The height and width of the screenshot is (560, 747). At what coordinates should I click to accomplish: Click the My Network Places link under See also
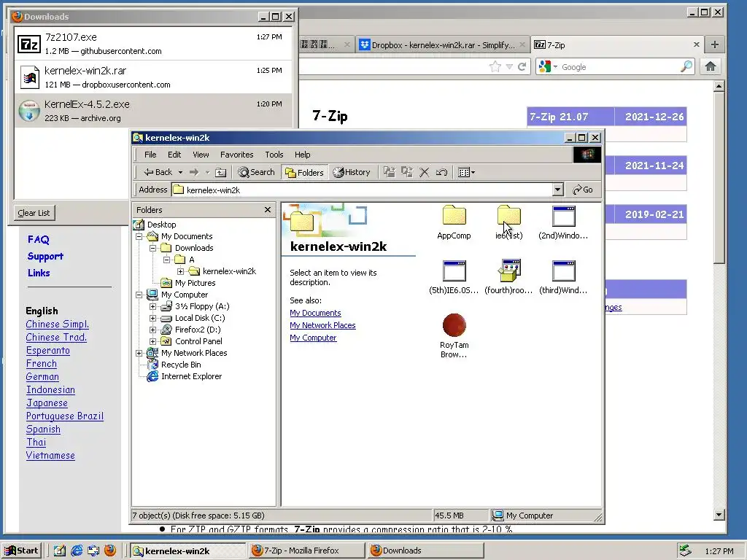[x=322, y=325]
